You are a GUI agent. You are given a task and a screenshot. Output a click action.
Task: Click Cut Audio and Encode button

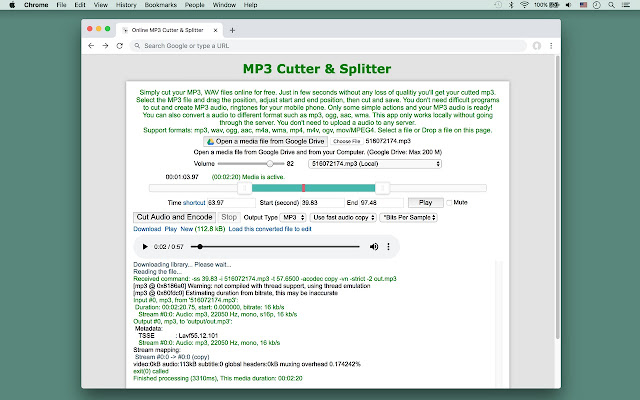tap(174, 217)
